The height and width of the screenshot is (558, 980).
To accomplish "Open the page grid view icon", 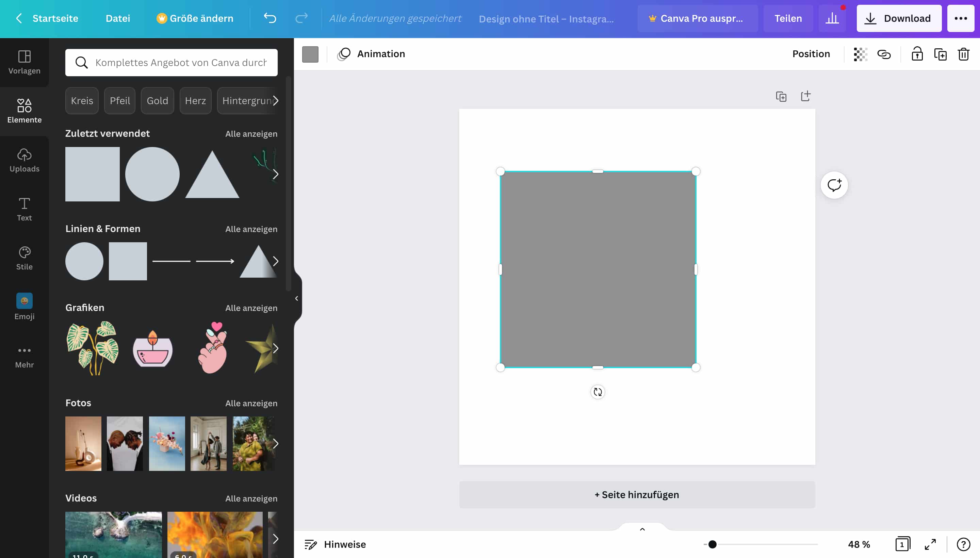I will [x=902, y=544].
